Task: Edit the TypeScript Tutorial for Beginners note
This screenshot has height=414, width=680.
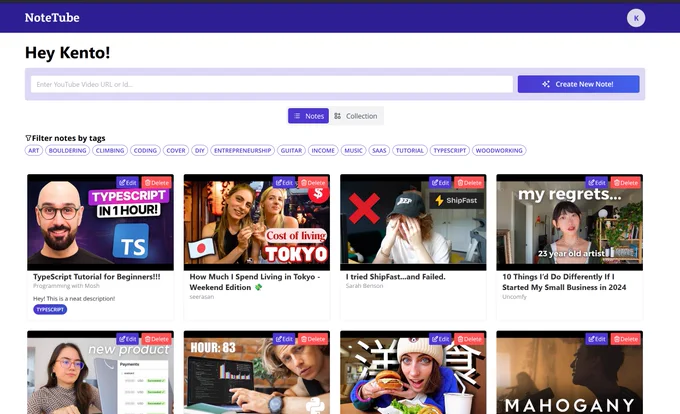Action: [x=128, y=183]
